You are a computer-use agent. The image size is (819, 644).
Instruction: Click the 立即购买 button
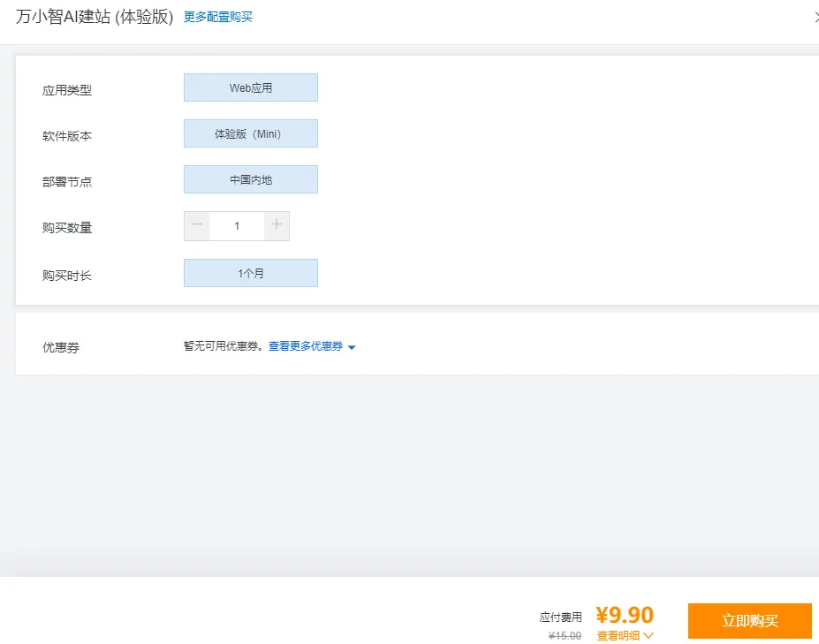749,621
